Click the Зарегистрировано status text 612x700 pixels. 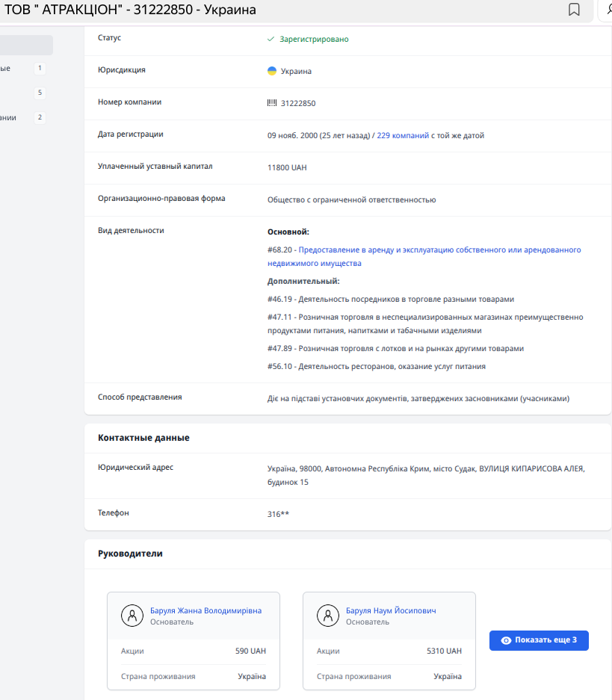pos(314,39)
